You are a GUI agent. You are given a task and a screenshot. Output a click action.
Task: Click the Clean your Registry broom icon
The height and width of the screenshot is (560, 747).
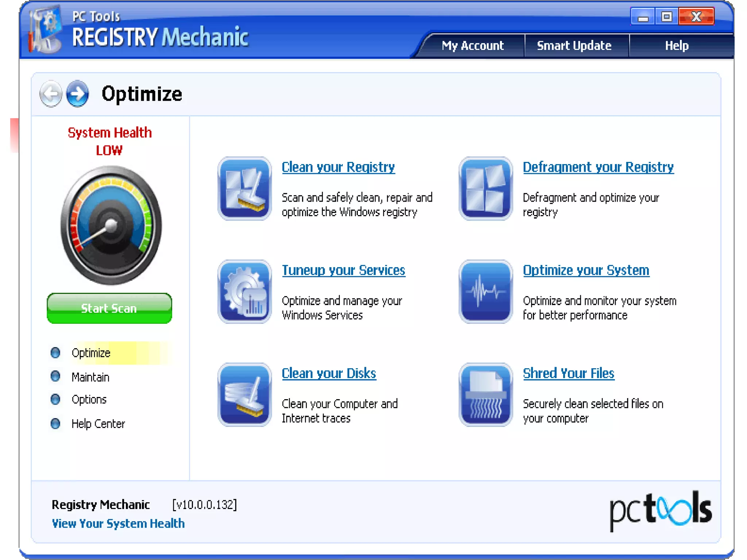pyautogui.click(x=244, y=188)
